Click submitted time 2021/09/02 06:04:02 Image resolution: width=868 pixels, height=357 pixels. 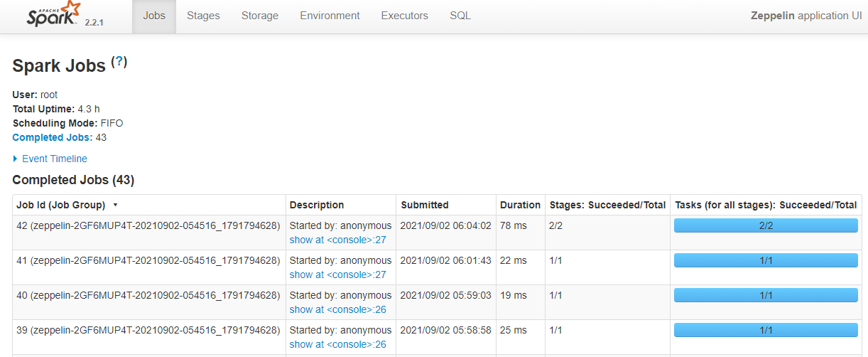pyautogui.click(x=446, y=225)
